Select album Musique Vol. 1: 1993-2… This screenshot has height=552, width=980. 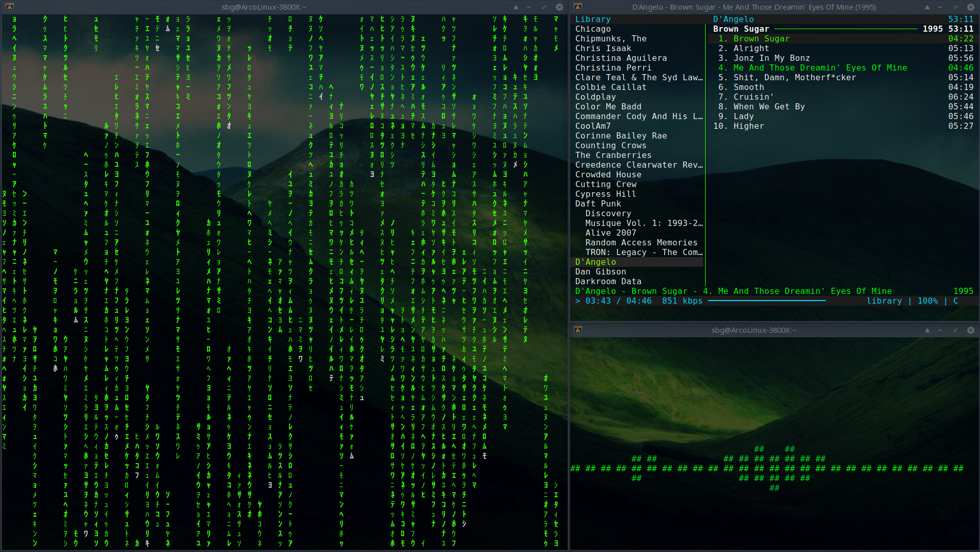pos(644,223)
